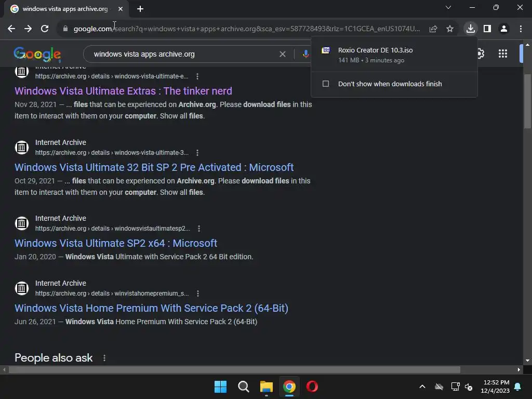Screen dimensions: 532x399
Task: Open Roxio Creator DE 10.3.iso download
Action: pyautogui.click(x=394, y=55)
